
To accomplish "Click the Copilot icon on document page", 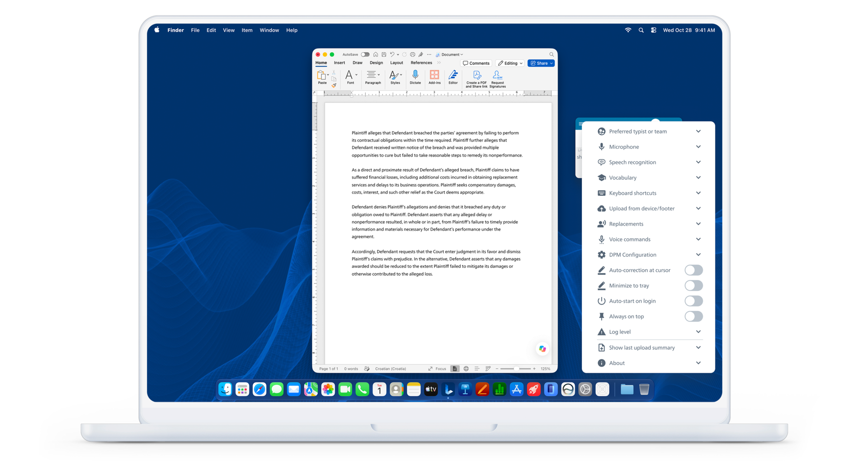I will pyautogui.click(x=542, y=349).
